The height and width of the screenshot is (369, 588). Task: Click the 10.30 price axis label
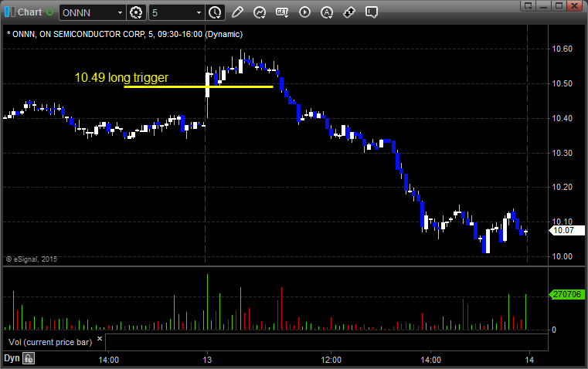coord(563,153)
